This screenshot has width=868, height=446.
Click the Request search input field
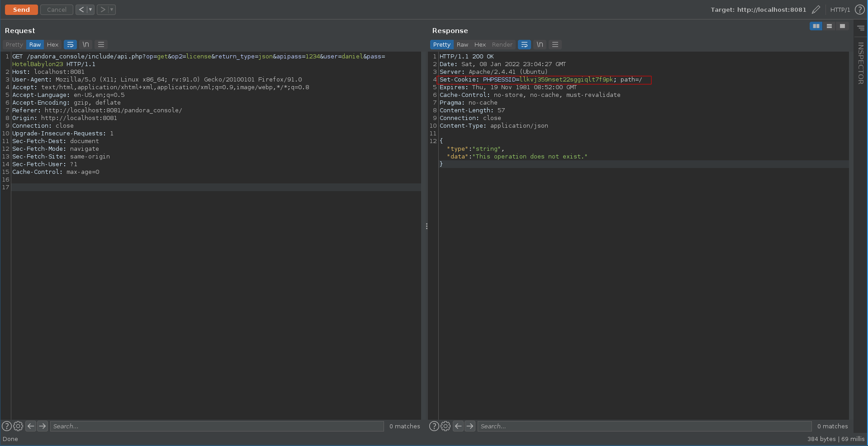pos(217,426)
